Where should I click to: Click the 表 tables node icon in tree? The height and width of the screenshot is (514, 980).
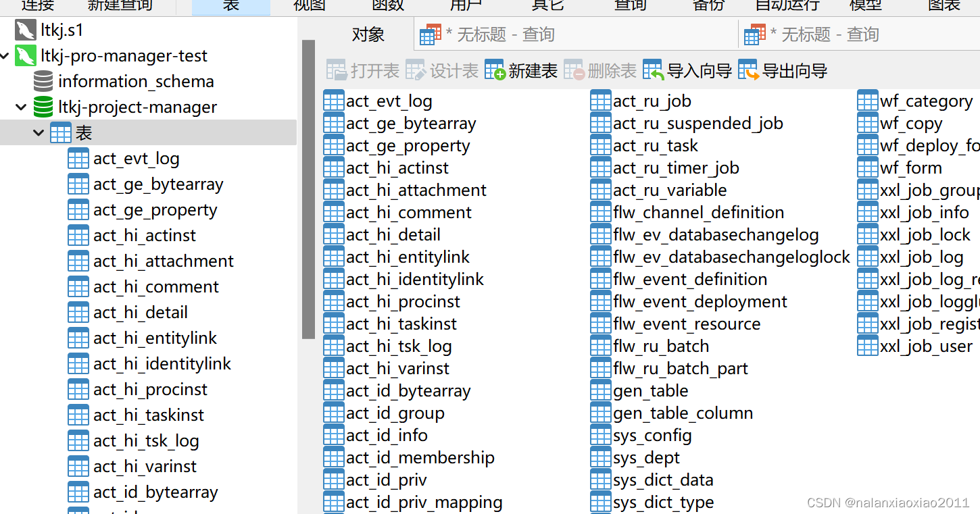point(61,133)
